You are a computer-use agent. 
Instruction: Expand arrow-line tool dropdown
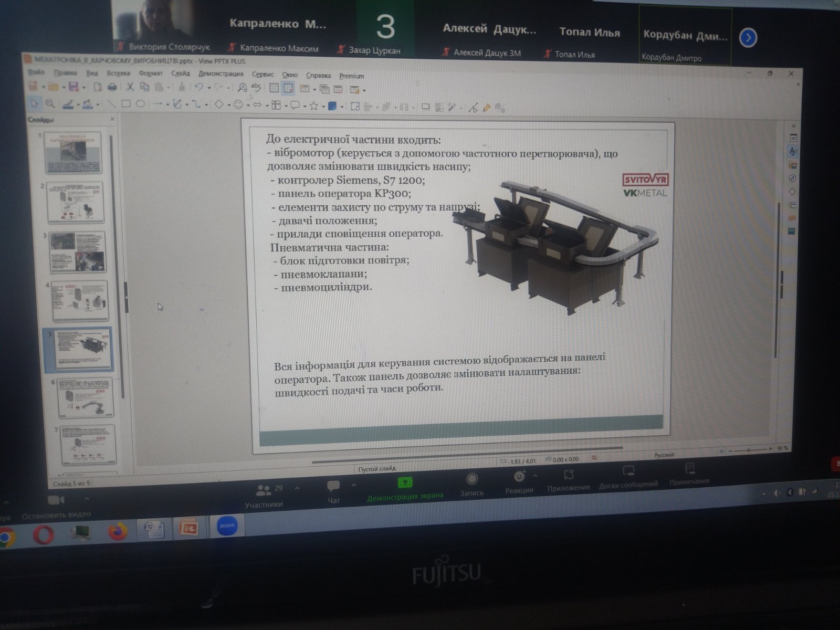pos(167,104)
